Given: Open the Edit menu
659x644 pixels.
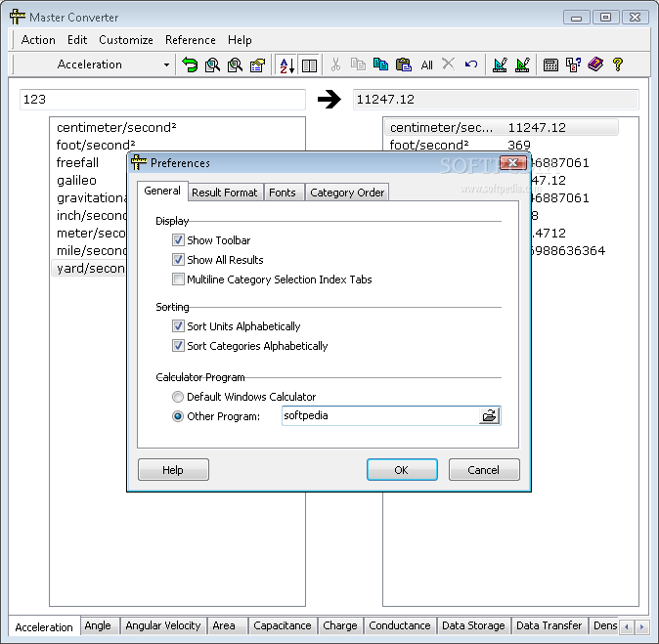Looking at the screenshot, I should [x=77, y=40].
